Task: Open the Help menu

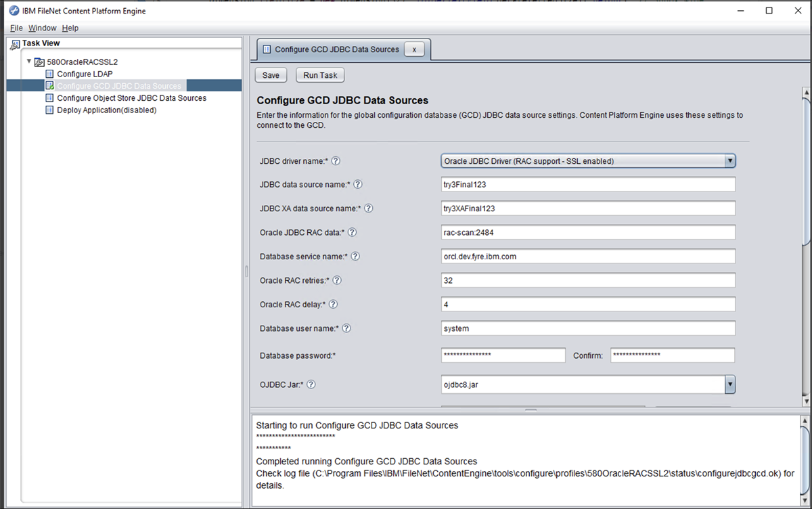Action: 70,28
